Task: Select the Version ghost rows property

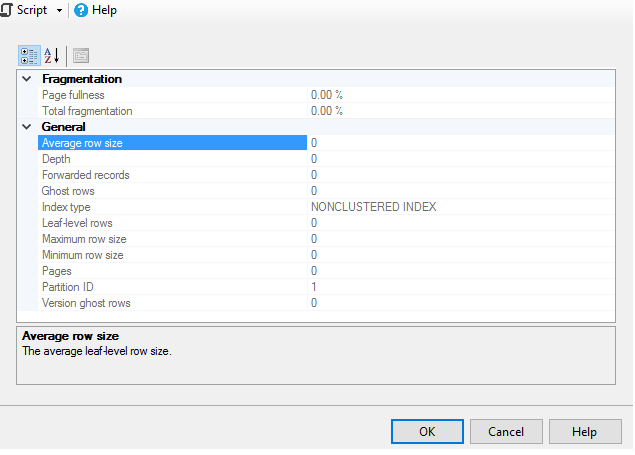Action: tap(86, 303)
